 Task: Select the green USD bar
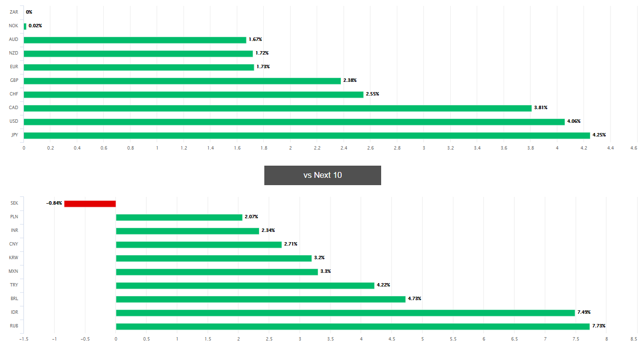(x=294, y=122)
